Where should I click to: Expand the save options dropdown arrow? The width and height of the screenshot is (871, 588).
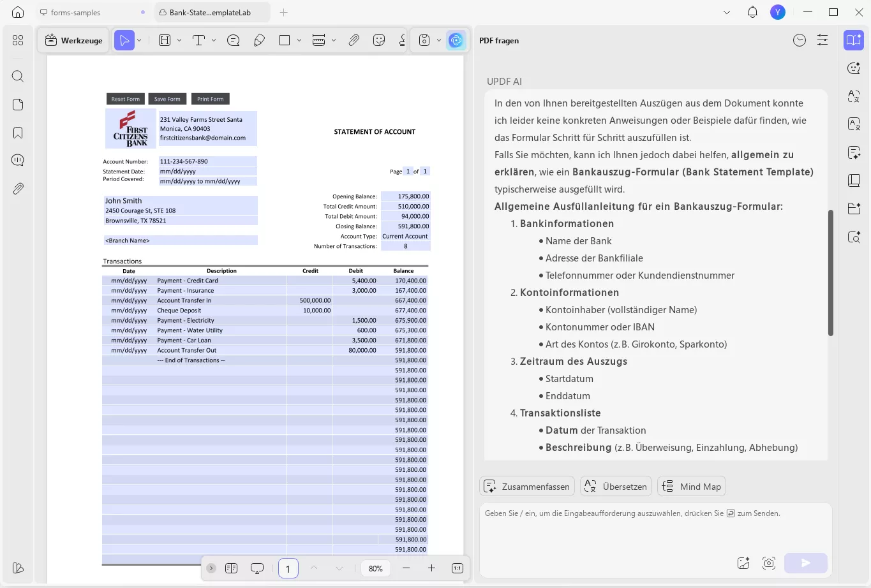pyautogui.click(x=439, y=40)
